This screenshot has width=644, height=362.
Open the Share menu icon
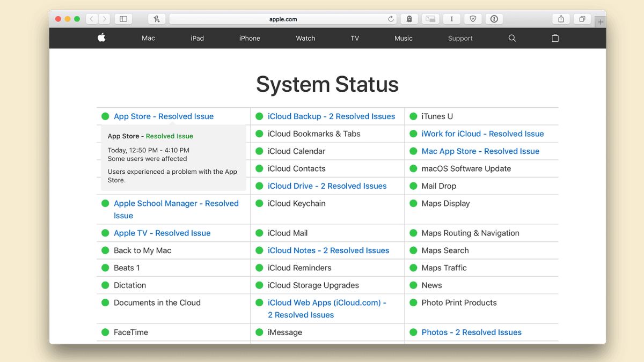coord(561,19)
